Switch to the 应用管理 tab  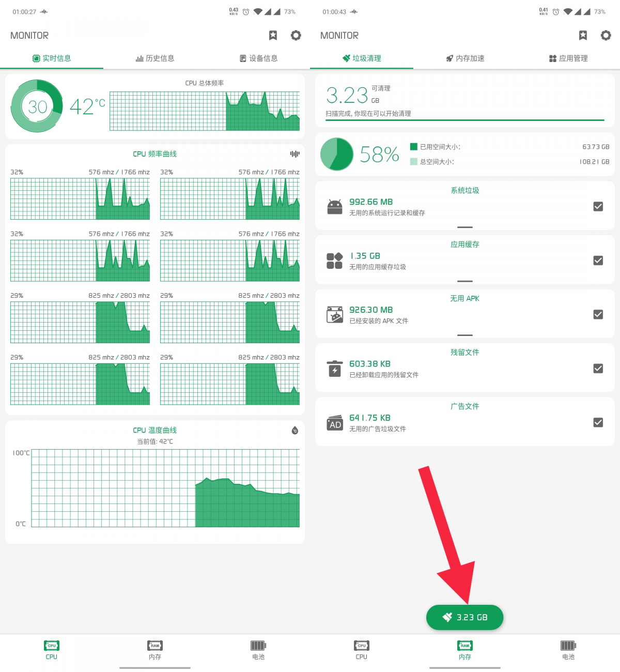coord(568,58)
